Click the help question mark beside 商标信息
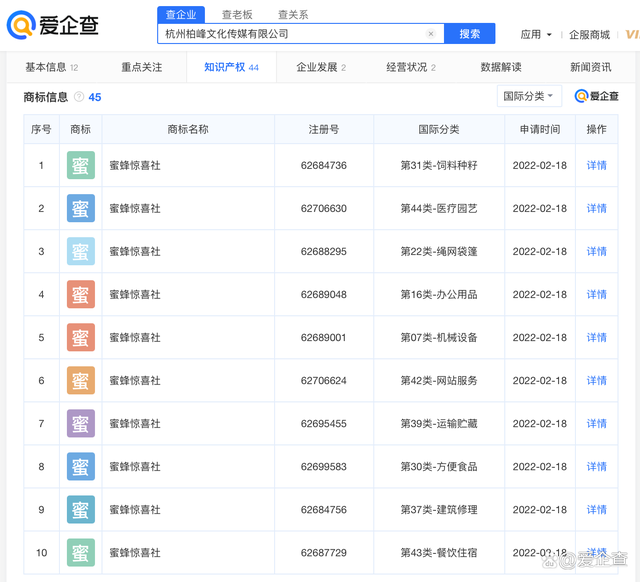This screenshot has height=582, width=640. point(79,97)
